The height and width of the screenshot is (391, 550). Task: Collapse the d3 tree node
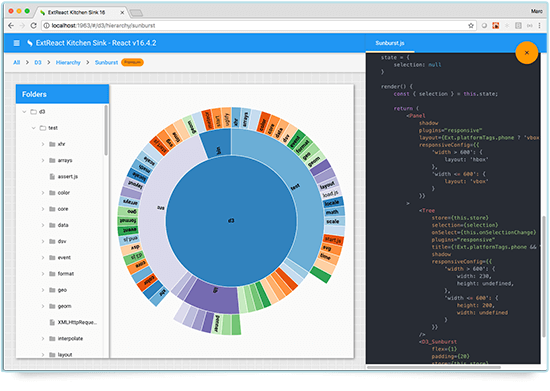coord(24,112)
